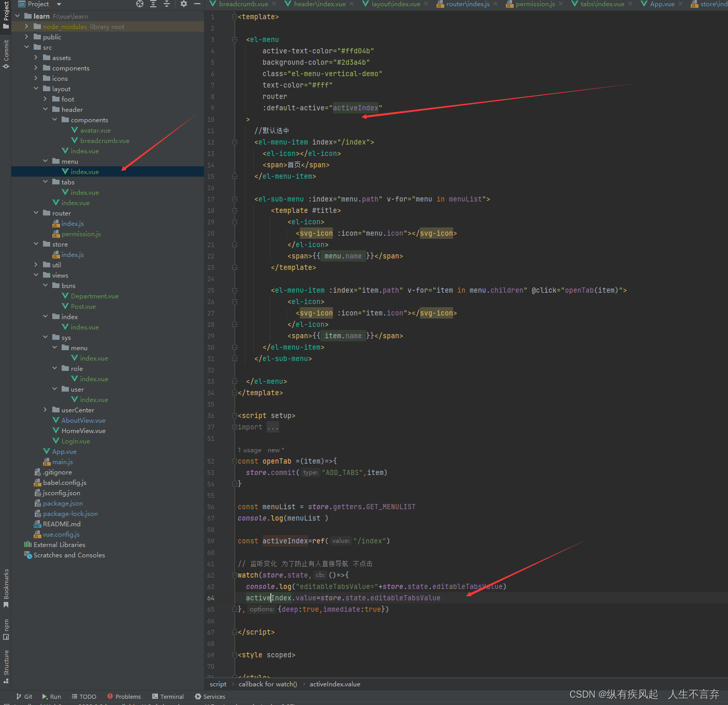728x705 pixels.
Task: Select vue.config.js in project tree
Action: (x=61, y=534)
